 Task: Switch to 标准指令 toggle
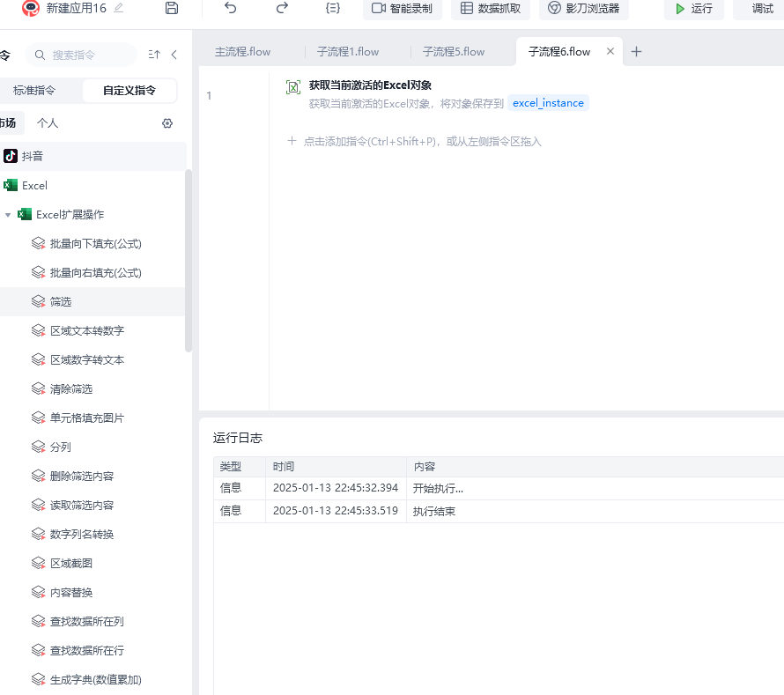click(x=34, y=90)
